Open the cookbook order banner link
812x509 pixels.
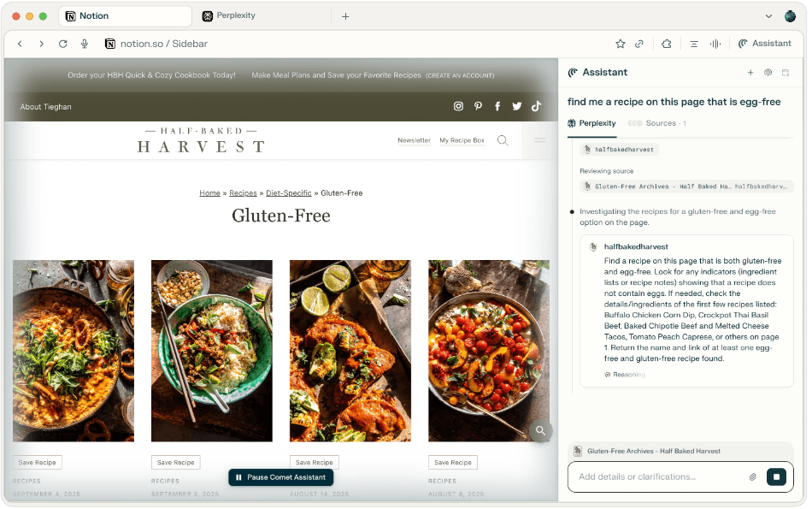point(151,75)
